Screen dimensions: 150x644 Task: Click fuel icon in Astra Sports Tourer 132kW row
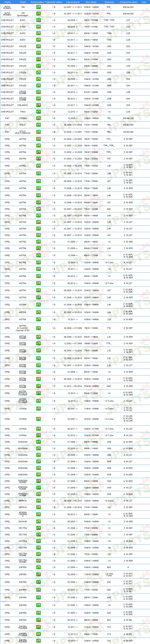click(x=38, y=401)
